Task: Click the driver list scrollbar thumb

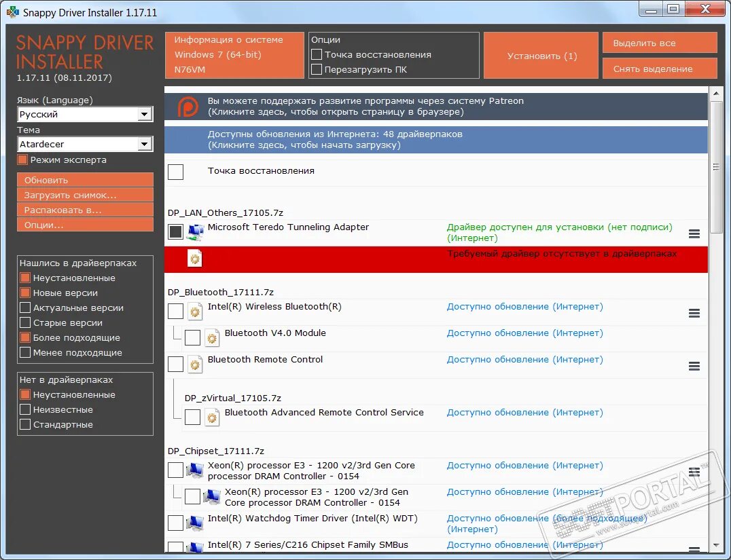Action: (716, 167)
